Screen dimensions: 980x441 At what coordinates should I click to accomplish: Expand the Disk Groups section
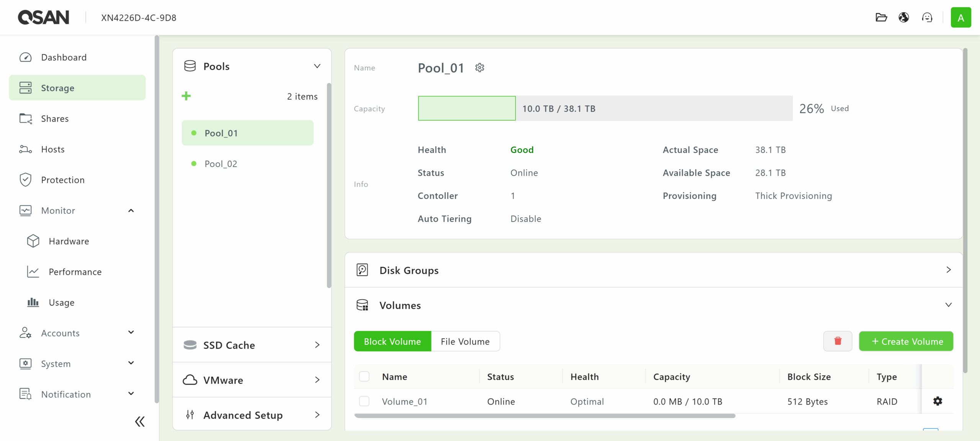coord(948,270)
